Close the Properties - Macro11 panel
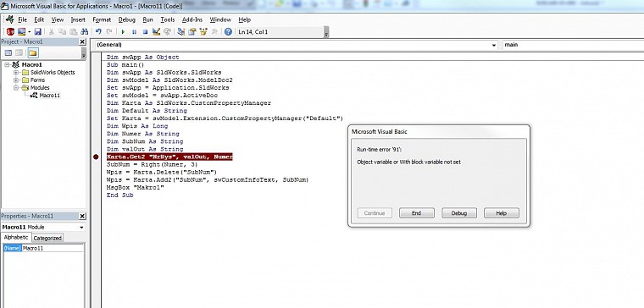The image size is (644, 308). pos(82,216)
